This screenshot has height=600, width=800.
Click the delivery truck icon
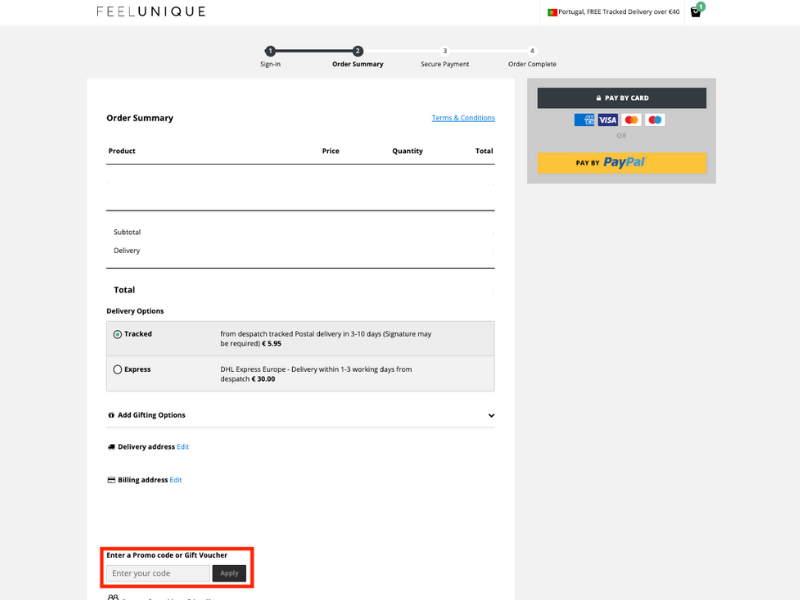tap(111, 447)
